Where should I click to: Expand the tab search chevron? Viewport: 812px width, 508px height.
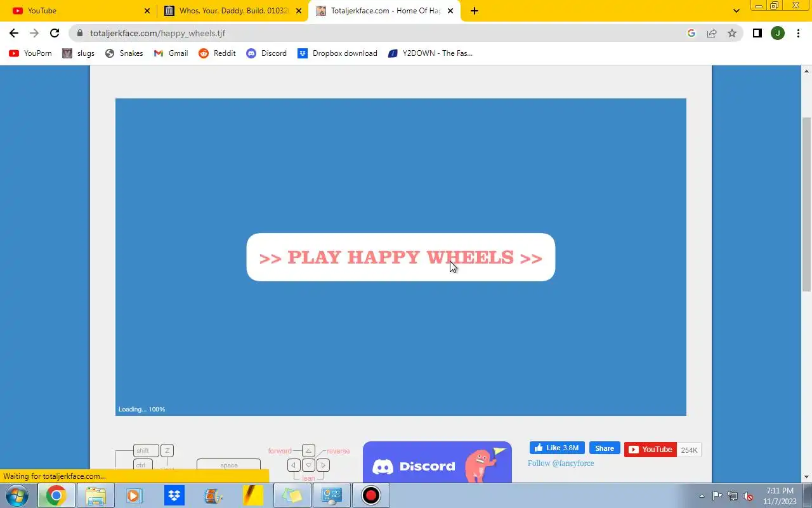[736, 11]
